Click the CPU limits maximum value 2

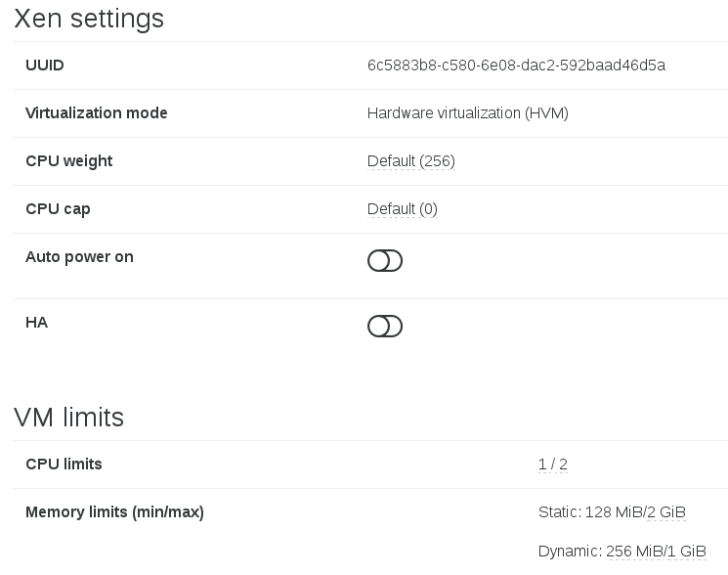pos(563,464)
